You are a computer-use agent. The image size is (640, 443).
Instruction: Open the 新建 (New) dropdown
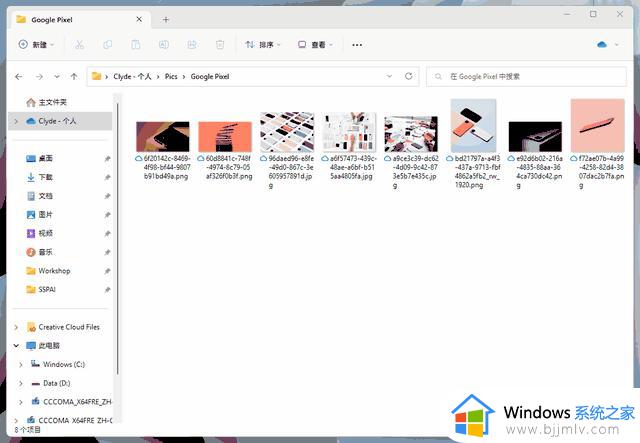point(36,45)
